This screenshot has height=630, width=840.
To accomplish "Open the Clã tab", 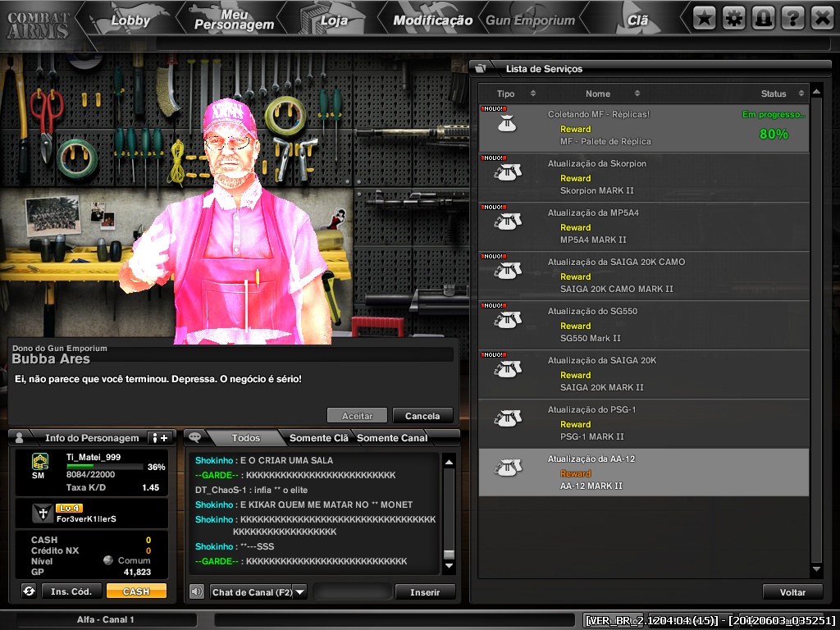I will (x=637, y=21).
